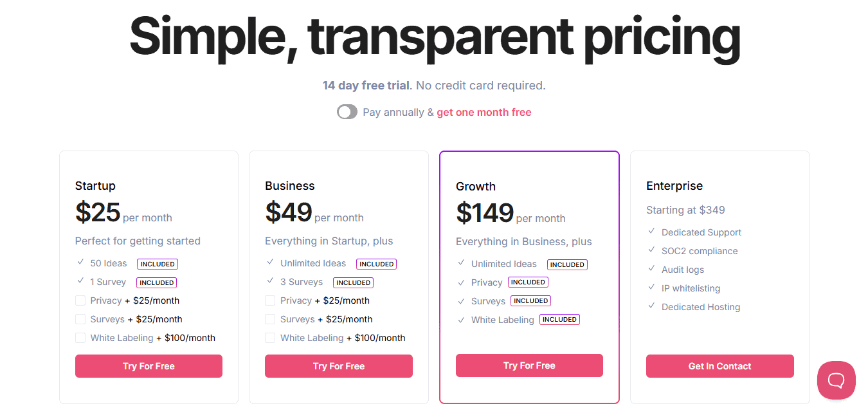Viewport: 868px width, 406px height.
Task: Click checkmark icon next to SOC2 compliance
Action: click(651, 250)
